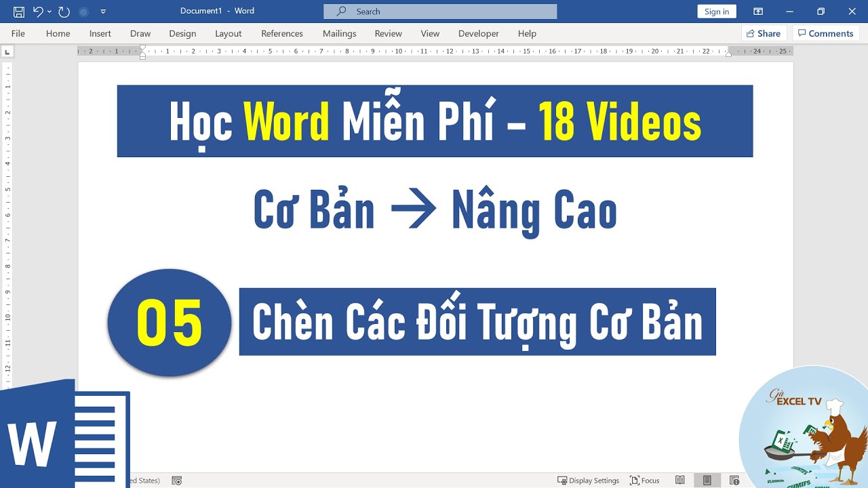Switch to the Developer tab
Screen dimensions: 868x488
478,33
